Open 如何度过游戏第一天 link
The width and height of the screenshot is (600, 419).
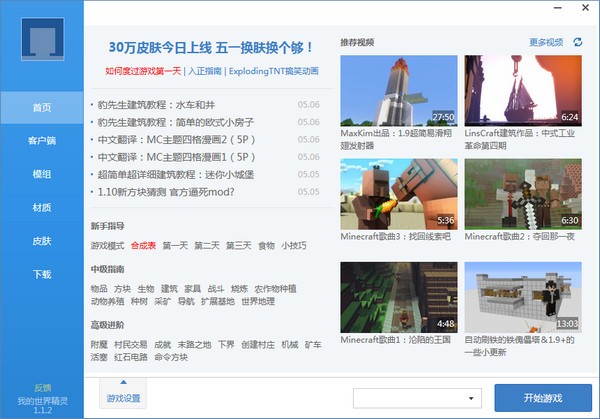143,71
